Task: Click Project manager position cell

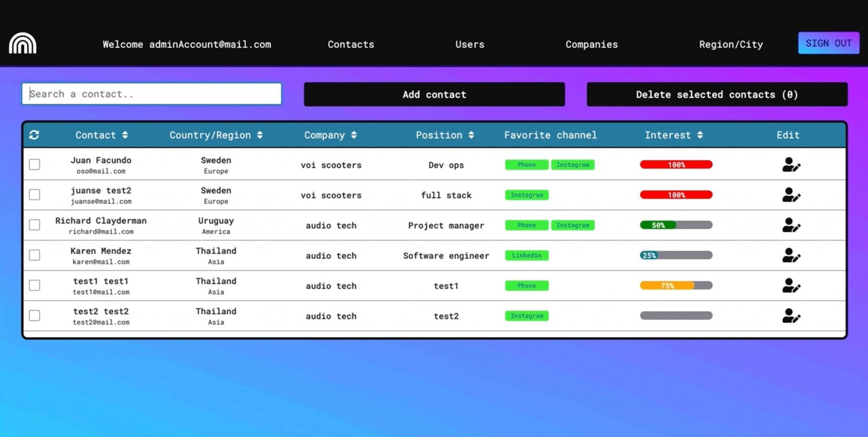Action: tap(446, 225)
